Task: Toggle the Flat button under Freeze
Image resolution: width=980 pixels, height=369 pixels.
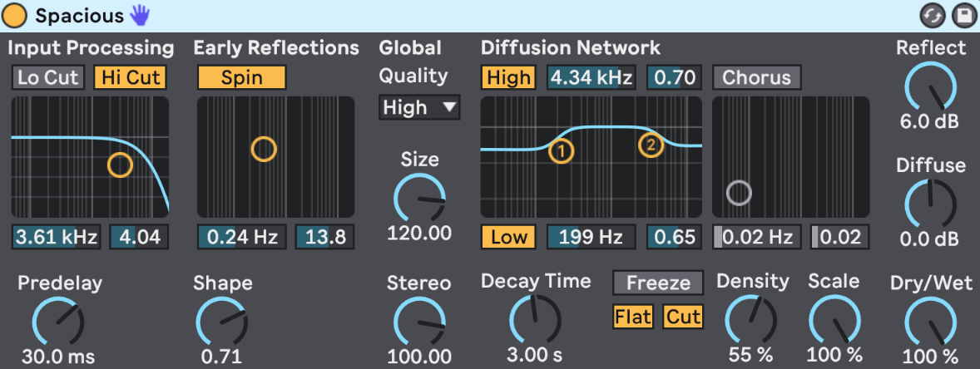Action: tap(632, 317)
